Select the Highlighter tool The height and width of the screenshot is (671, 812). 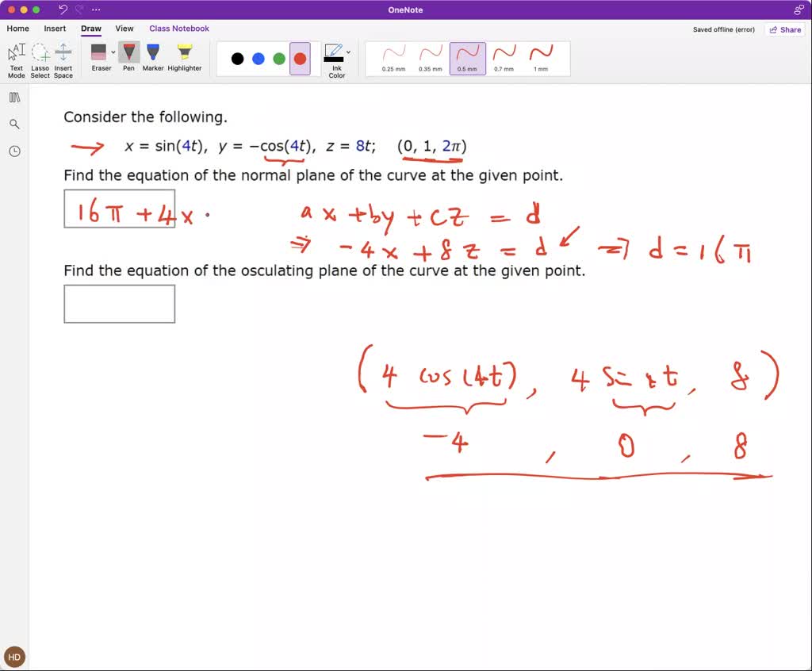click(184, 56)
